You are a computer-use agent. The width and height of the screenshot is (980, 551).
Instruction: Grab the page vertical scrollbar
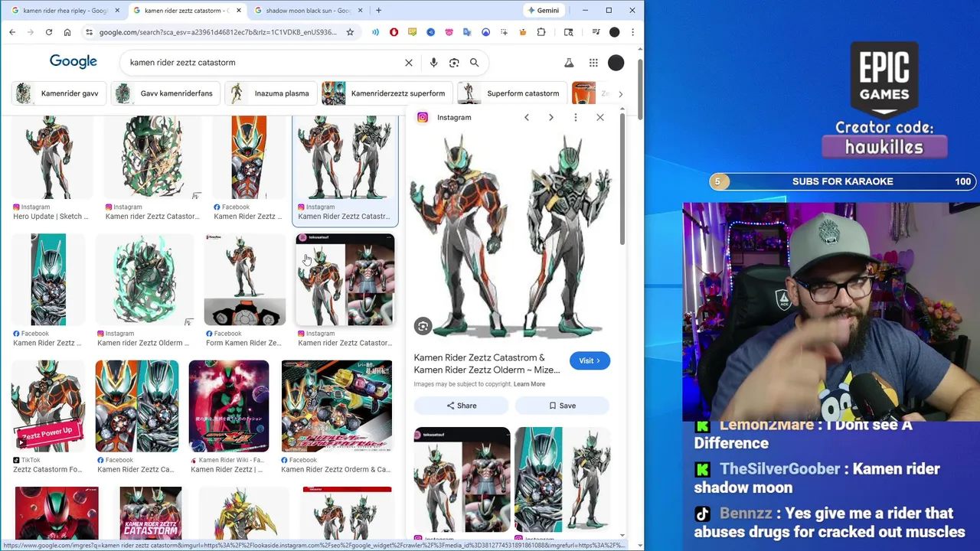[640, 88]
